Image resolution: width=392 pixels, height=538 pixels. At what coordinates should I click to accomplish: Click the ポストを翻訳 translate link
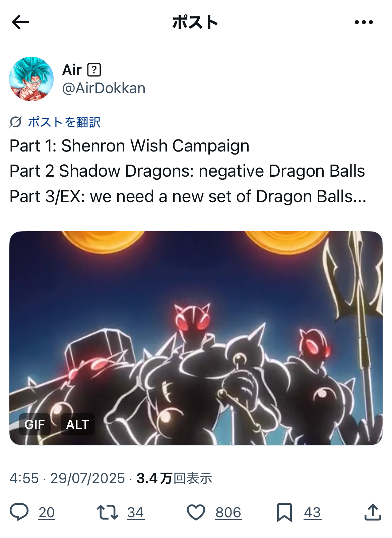pos(64,122)
